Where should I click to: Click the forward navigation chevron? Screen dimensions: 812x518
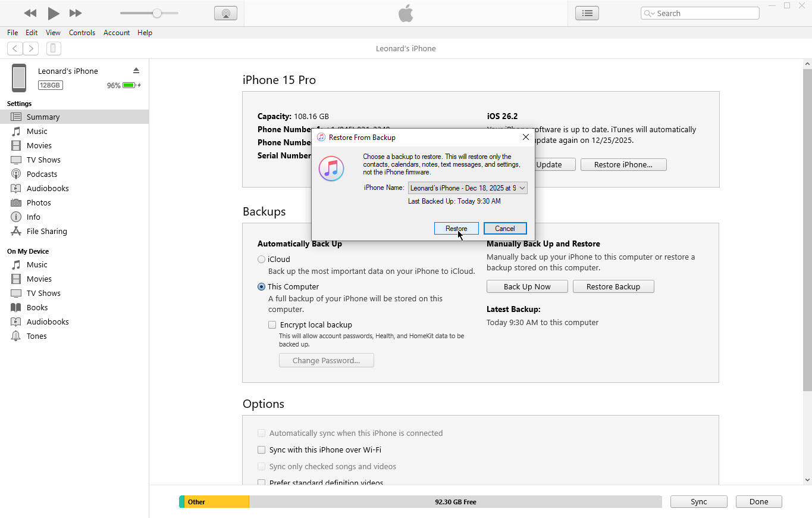point(31,49)
